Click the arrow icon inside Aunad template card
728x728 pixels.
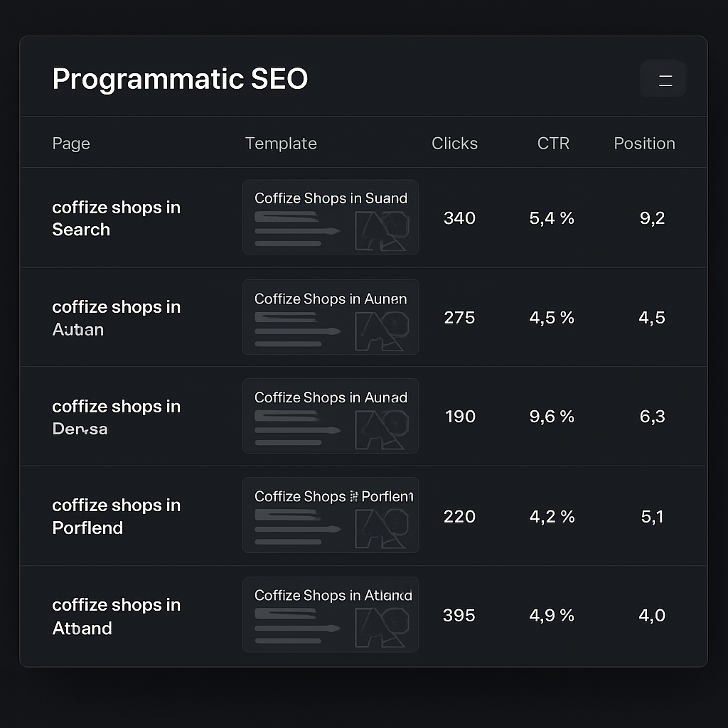(x=333, y=430)
